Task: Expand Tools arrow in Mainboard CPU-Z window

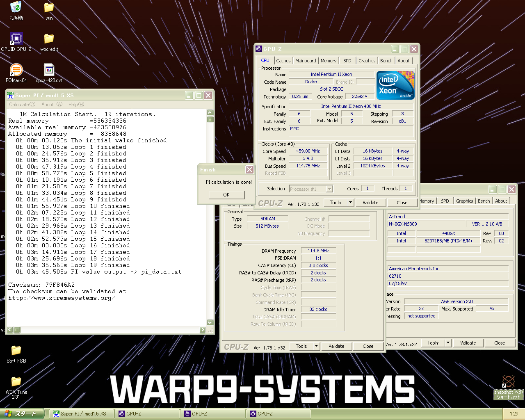Action: click(x=448, y=343)
